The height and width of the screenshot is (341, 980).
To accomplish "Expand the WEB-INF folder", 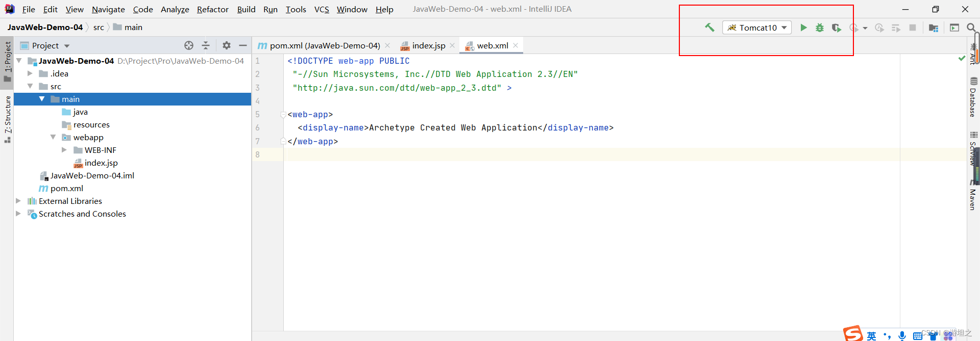I will 64,150.
